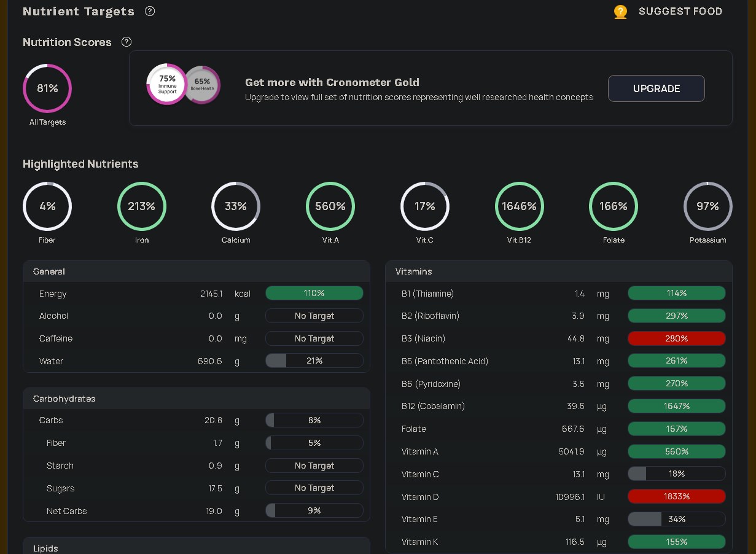Click the UPGRADE button
The width and height of the screenshot is (756, 554).
pyautogui.click(x=657, y=88)
